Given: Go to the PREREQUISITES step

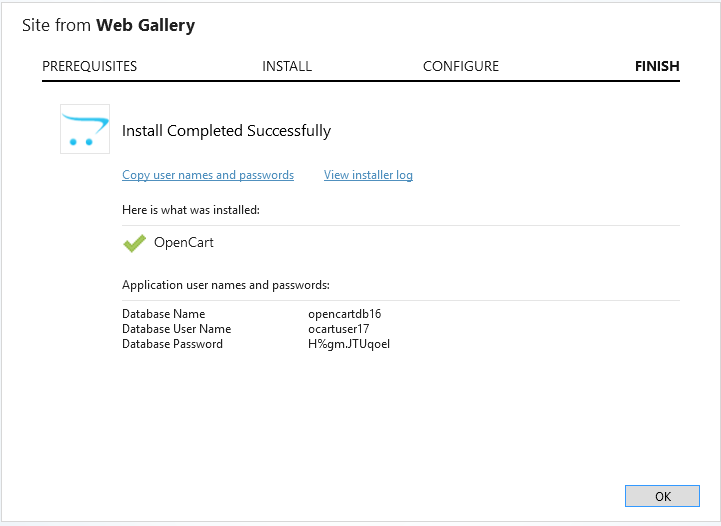Looking at the screenshot, I should pyautogui.click(x=90, y=66).
